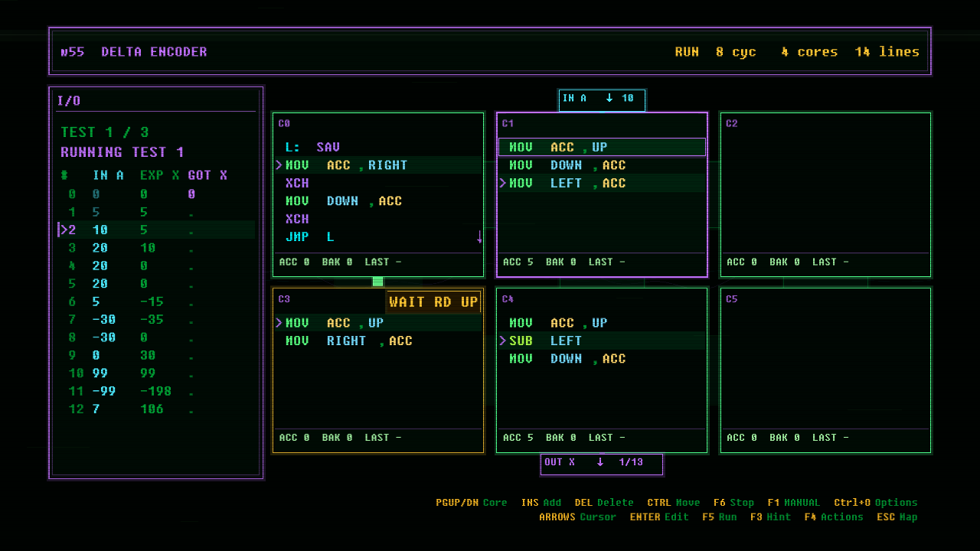
Task: Select I/O row 12 with input 7
Action: [156, 409]
